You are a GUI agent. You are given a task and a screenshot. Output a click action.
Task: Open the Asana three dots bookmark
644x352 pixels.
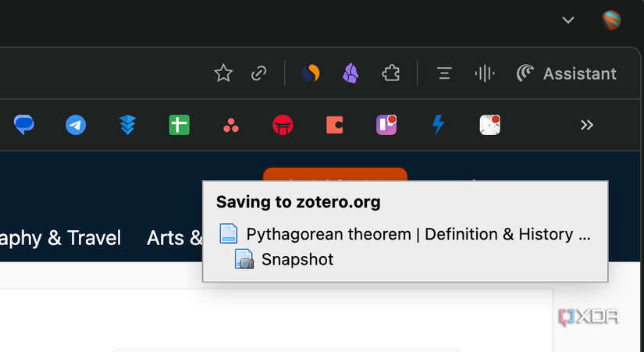tap(231, 126)
